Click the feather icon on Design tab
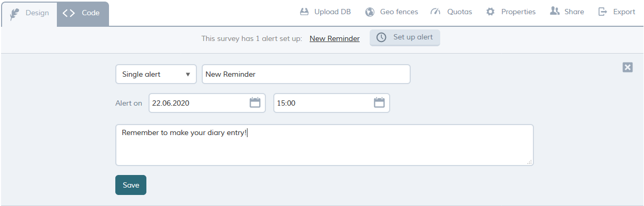 [15, 14]
